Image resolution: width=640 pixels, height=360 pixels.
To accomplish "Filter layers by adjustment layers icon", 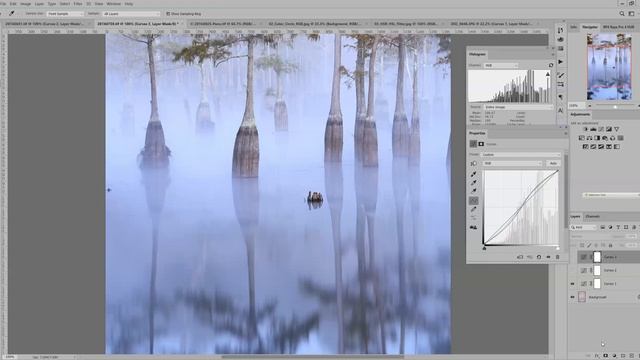I will click(610, 227).
